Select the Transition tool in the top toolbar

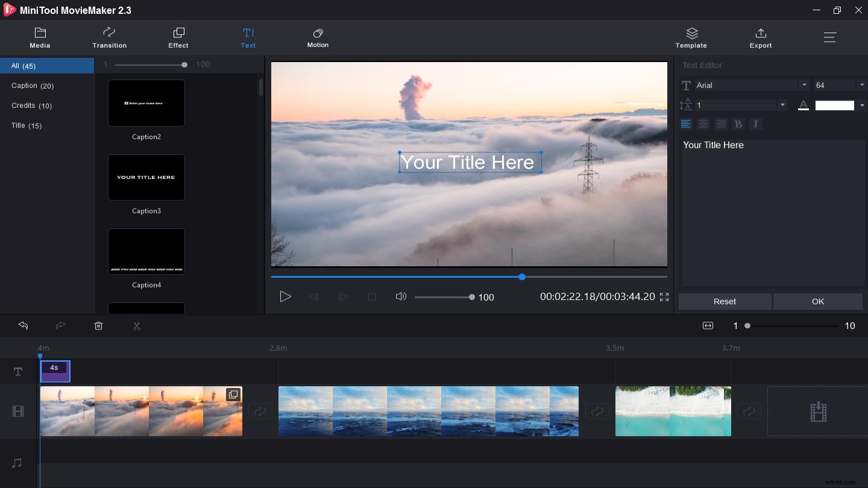[x=109, y=37]
